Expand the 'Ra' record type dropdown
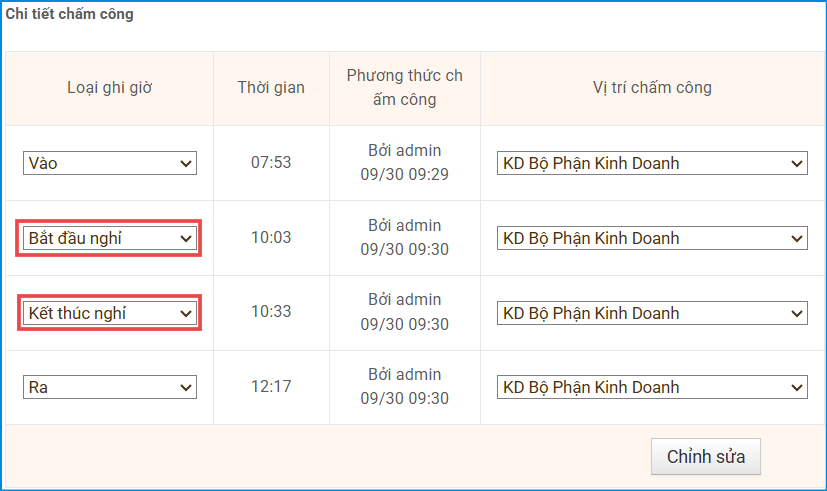 pos(110,387)
